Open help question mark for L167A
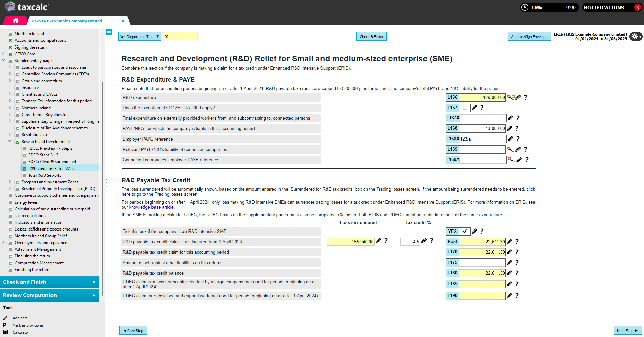 pos(518,118)
